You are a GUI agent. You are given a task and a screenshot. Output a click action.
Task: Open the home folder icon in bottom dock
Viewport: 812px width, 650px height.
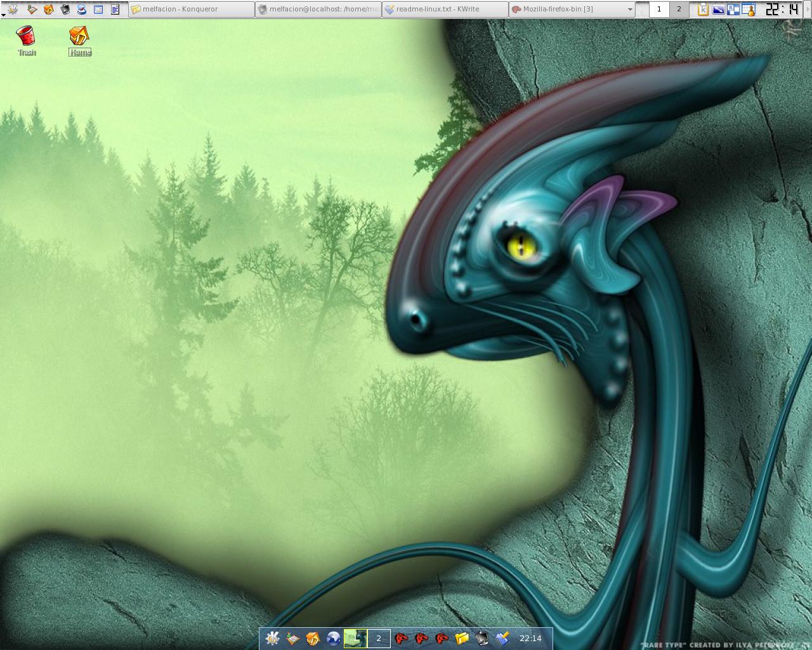click(x=313, y=638)
